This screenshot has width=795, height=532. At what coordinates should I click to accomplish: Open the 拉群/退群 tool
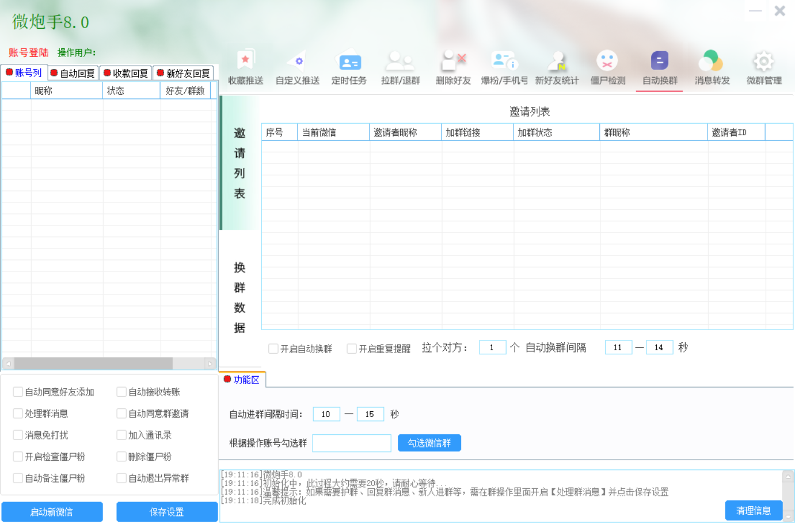[x=401, y=68]
